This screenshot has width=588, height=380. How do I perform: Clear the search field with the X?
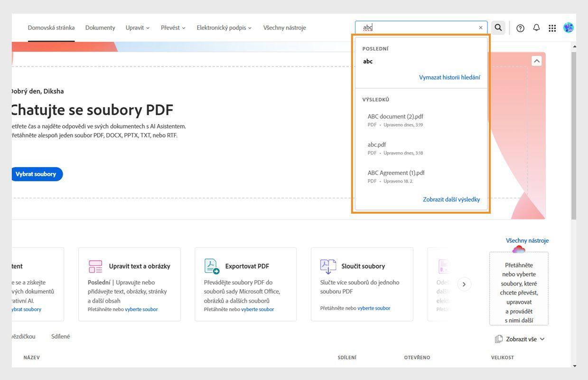click(481, 28)
